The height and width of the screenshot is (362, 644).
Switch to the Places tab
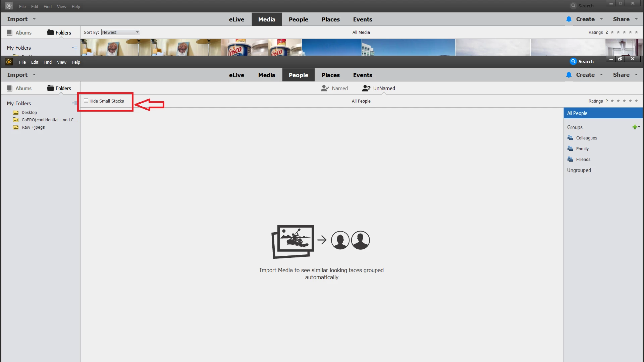click(330, 75)
